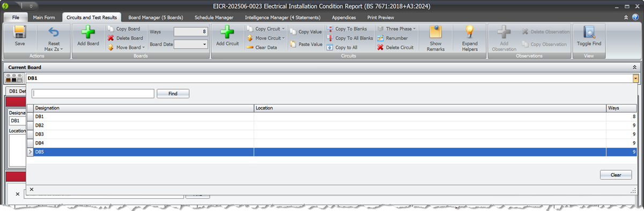Click Copy To All Blanks

350,38
